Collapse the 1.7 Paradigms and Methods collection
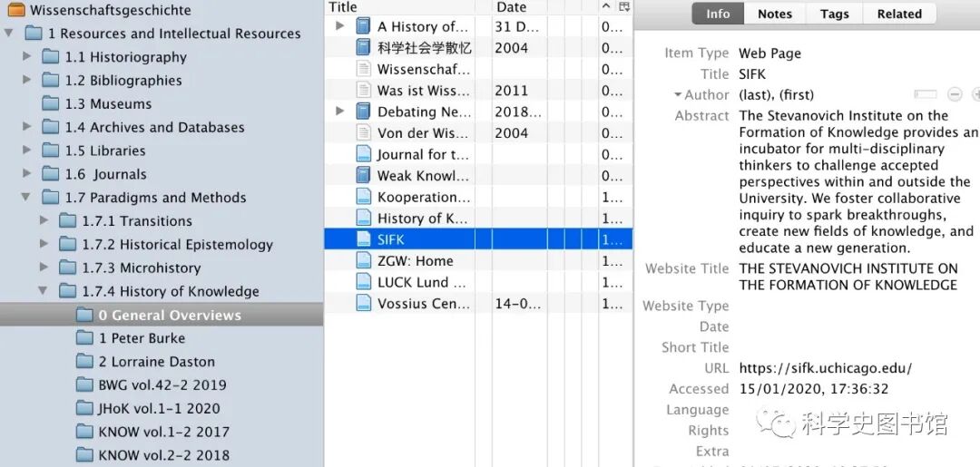The width and height of the screenshot is (980, 467). point(25,197)
